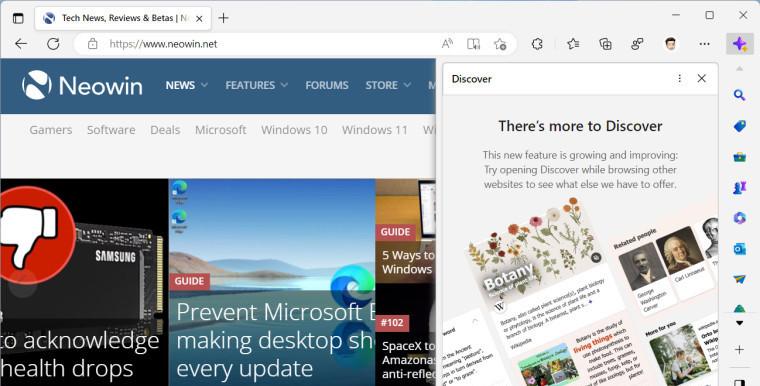760x386 pixels.
Task: Open the sidebar Microsoft 365 icon
Action: (x=739, y=218)
